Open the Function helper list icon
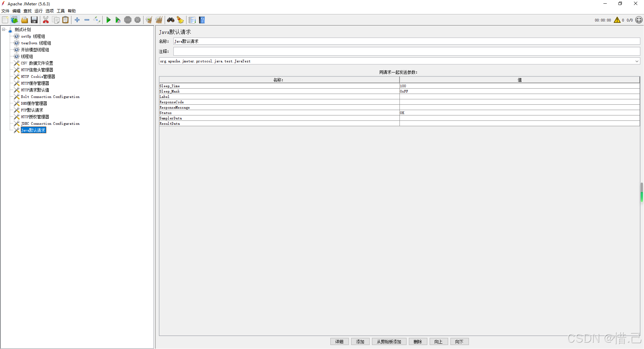 click(192, 20)
